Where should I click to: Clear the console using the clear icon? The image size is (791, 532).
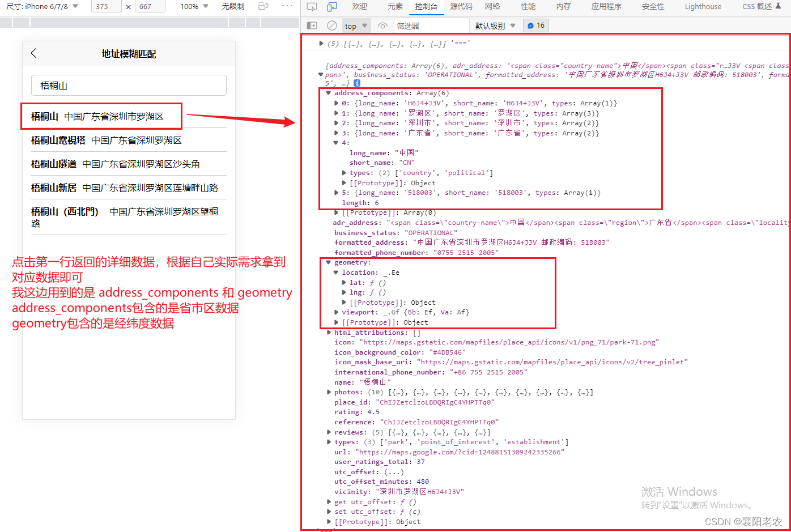click(331, 25)
